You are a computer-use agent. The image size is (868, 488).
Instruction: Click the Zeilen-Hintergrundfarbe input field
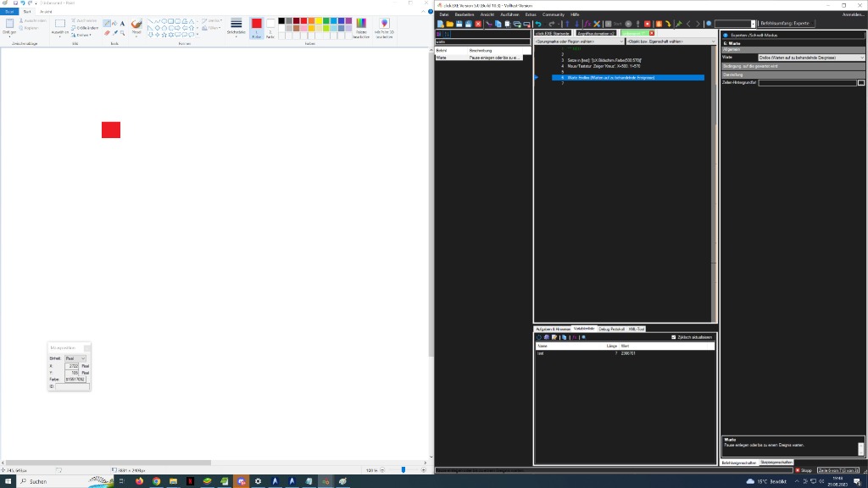click(807, 83)
